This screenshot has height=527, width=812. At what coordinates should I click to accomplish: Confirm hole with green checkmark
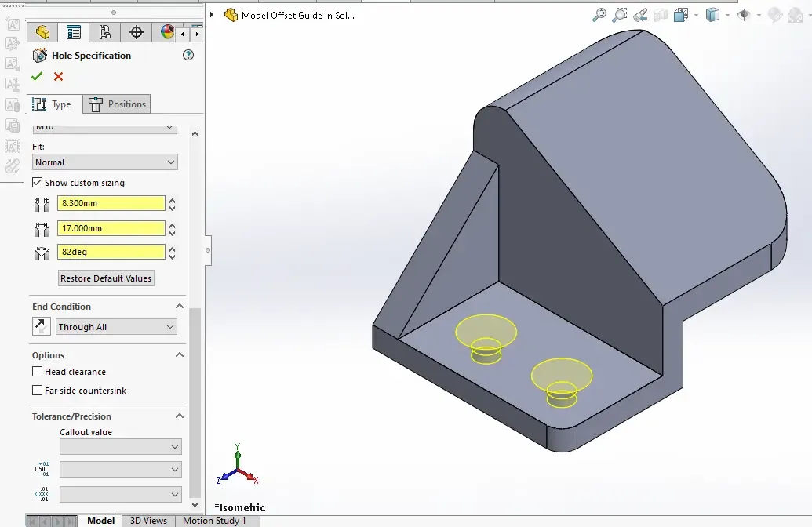[37, 76]
